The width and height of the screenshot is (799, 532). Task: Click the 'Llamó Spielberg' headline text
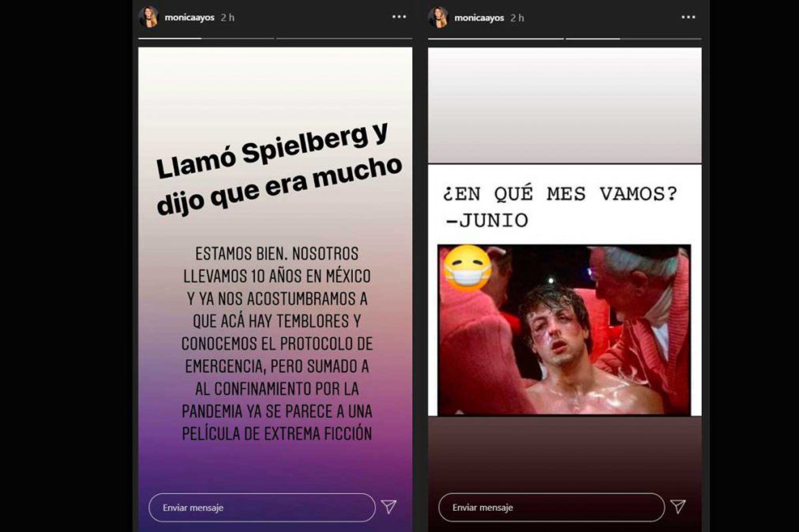point(278,170)
